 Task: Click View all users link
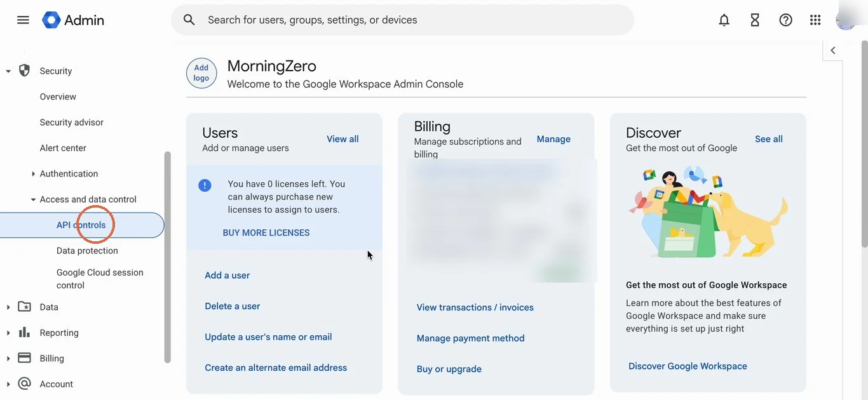click(x=342, y=139)
